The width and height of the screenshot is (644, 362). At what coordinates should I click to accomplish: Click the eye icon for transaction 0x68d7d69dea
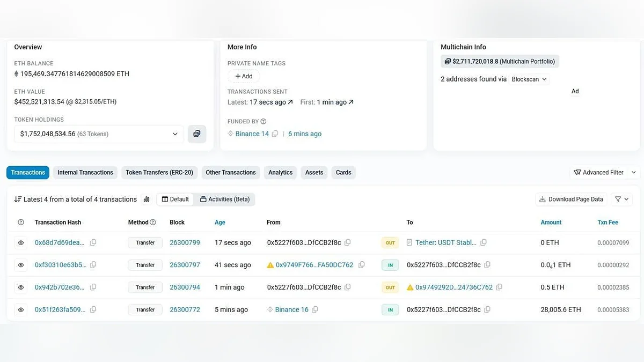[21, 243]
